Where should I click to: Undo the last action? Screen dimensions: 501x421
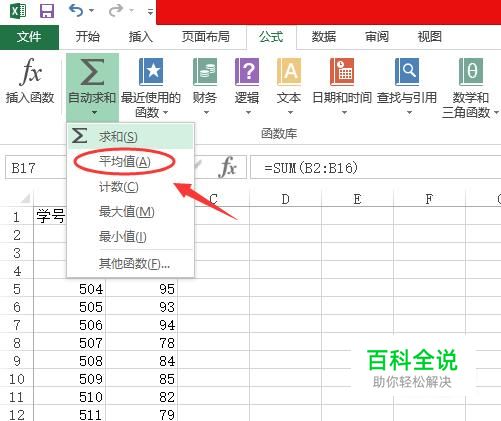[x=76, y=11]
